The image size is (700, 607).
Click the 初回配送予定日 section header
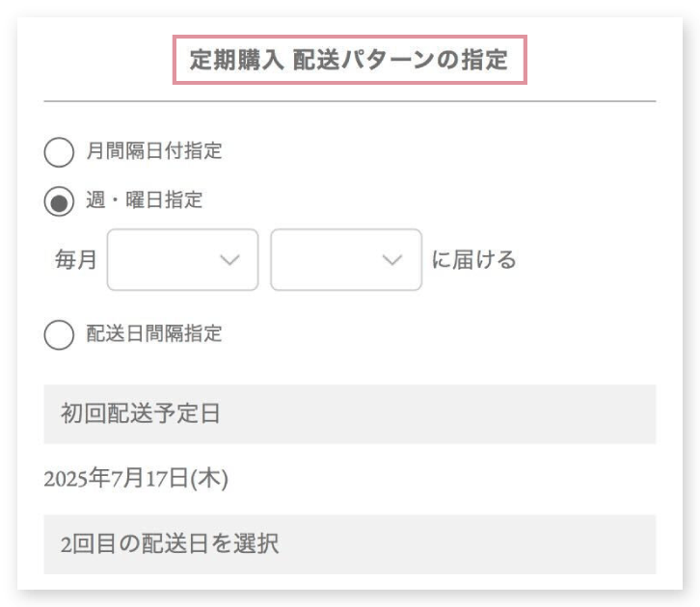[349, 414]
